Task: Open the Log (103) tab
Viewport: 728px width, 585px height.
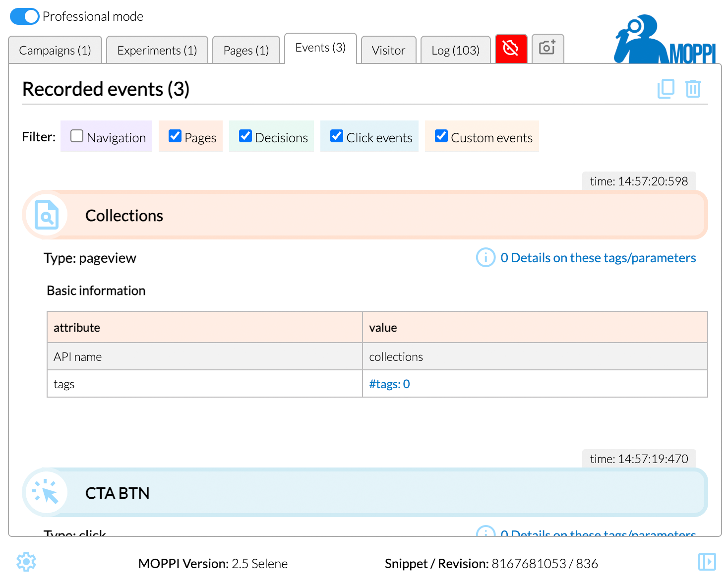Action: (455, 50)
